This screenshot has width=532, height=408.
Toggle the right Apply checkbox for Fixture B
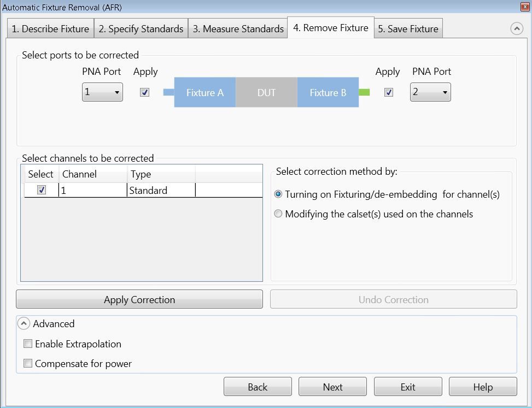point(388,92)
